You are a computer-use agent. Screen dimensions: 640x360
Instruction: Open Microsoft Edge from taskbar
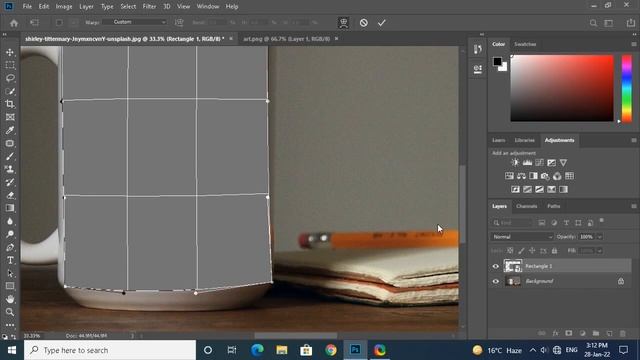[x=257, y=350]
